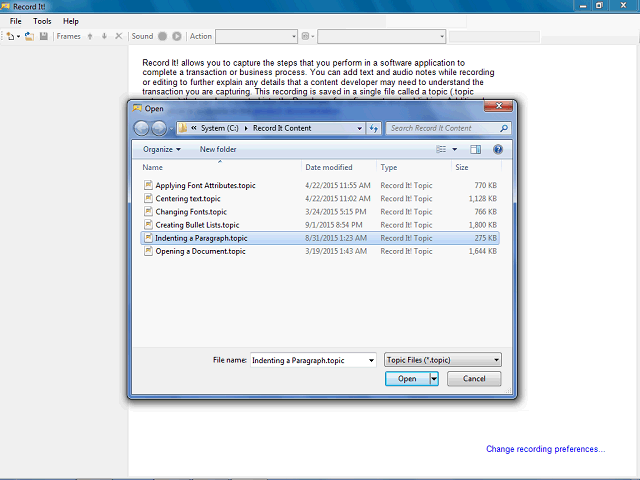This screenshot has width=640, height=480.
Task: Click the play sound button
Action: click(177, 36)
